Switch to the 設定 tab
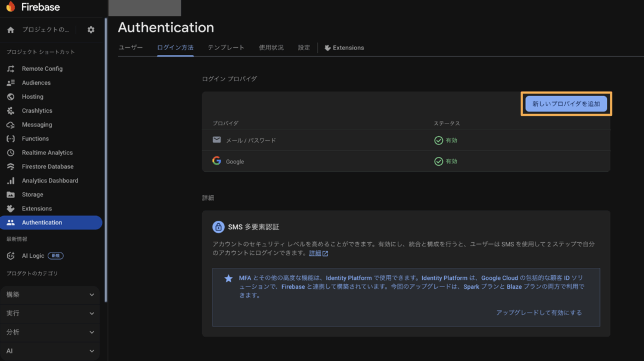This screenshot has height=361, width=644. pos(304,48)
